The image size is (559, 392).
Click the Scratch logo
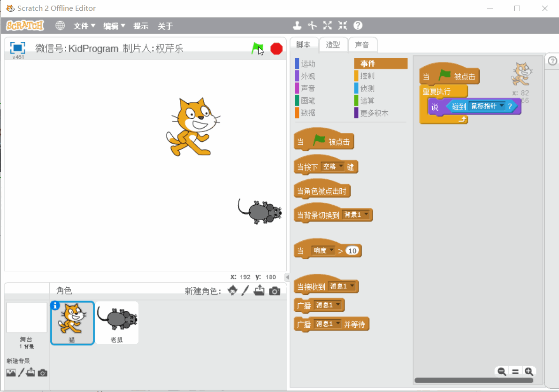(x=25, y=25)
